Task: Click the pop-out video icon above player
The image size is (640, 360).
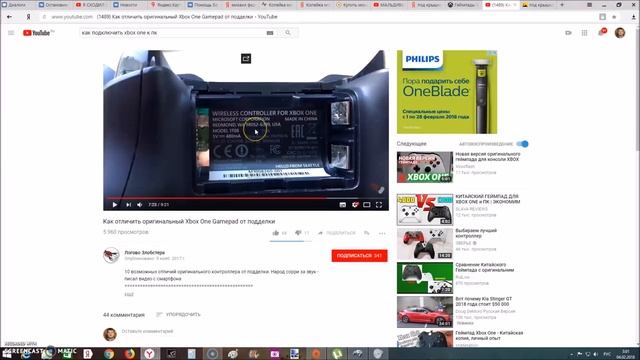Action: [246, 58]
